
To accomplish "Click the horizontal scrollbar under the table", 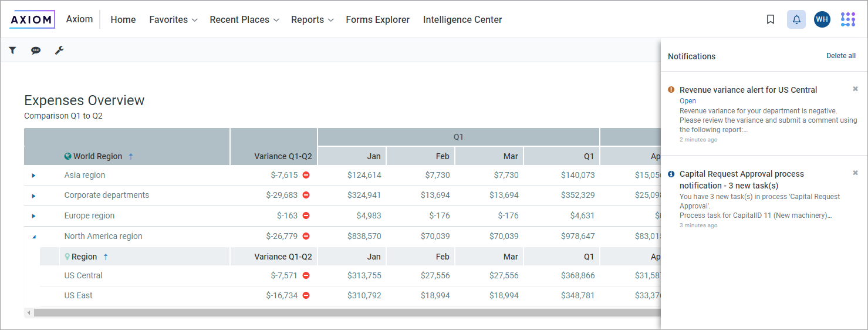I will (346, 313).
